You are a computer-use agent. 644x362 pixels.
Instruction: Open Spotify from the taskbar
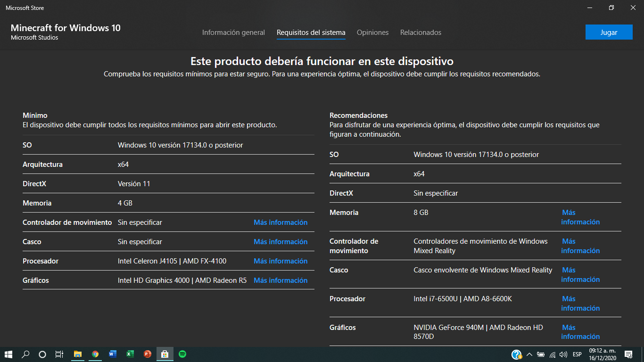click(x=182, y=354)
